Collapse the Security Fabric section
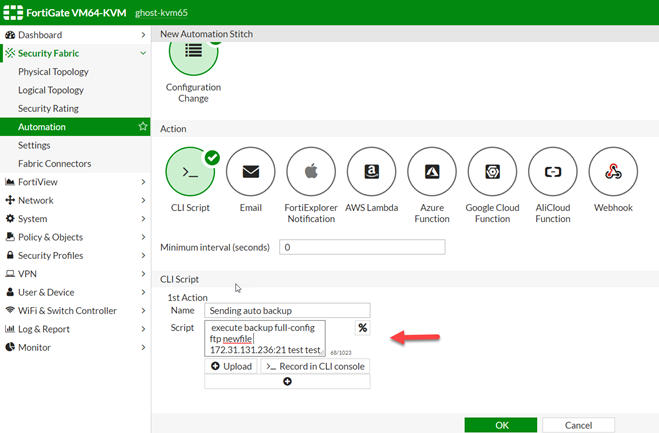The height and width of the screenshot is (433, 659). pyautogui.click(x=143, y=53)
